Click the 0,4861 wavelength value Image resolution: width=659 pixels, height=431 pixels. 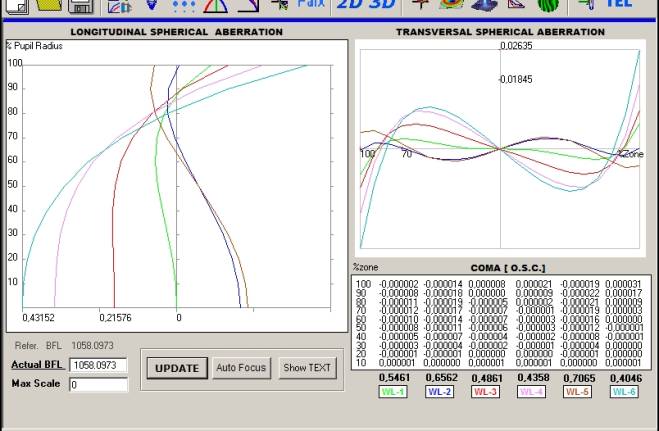tap(487, 378)
